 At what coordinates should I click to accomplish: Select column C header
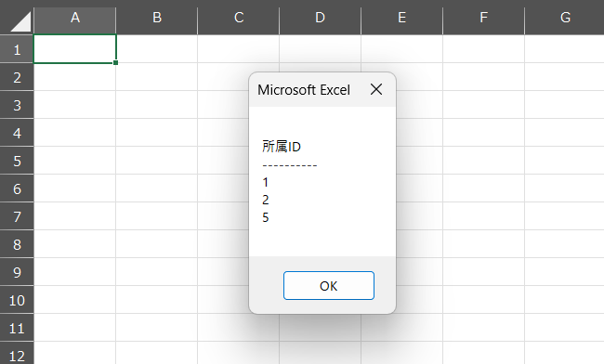pyautogui.click(x=239, y=18)
